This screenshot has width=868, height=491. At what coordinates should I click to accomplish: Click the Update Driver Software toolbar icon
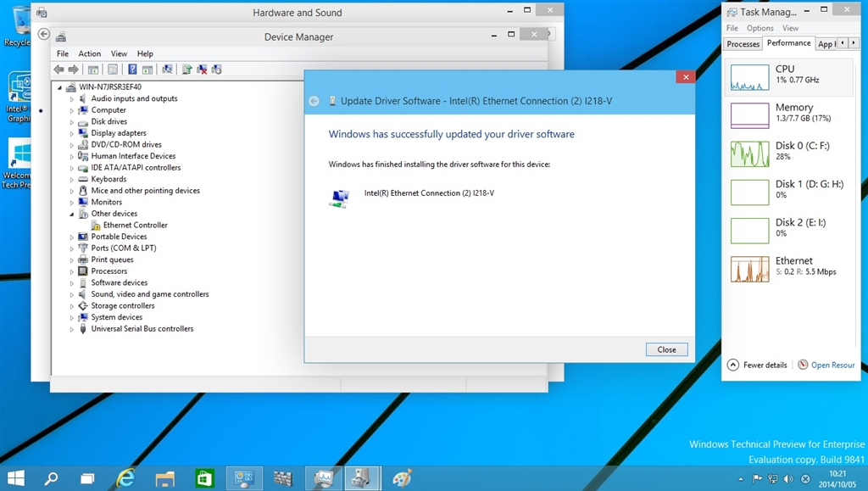coord(187,70)
